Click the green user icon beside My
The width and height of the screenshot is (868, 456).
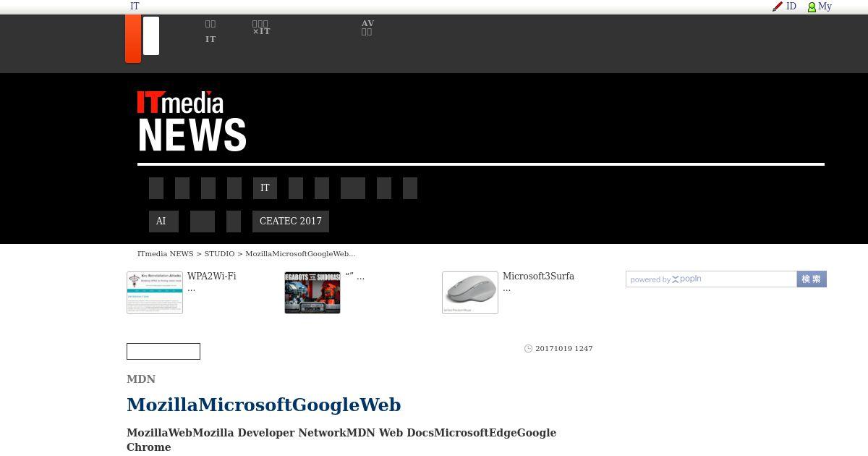(812, 7)
